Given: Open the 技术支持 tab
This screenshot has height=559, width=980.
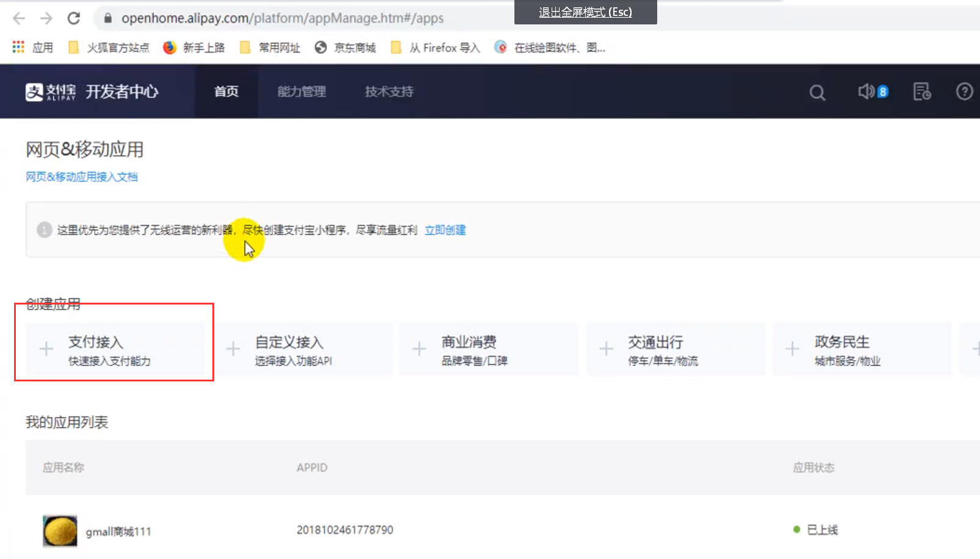Looking at the screenshot, I should [389, 92].
